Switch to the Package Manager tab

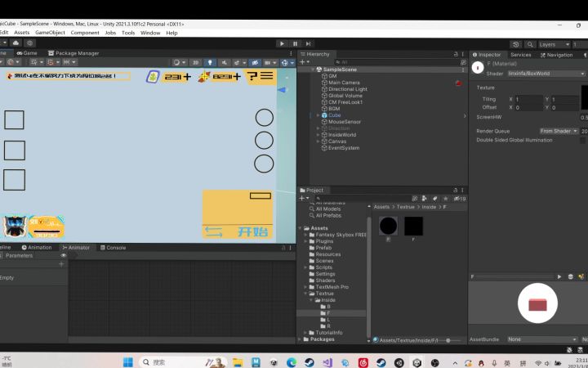coord(77,53)
